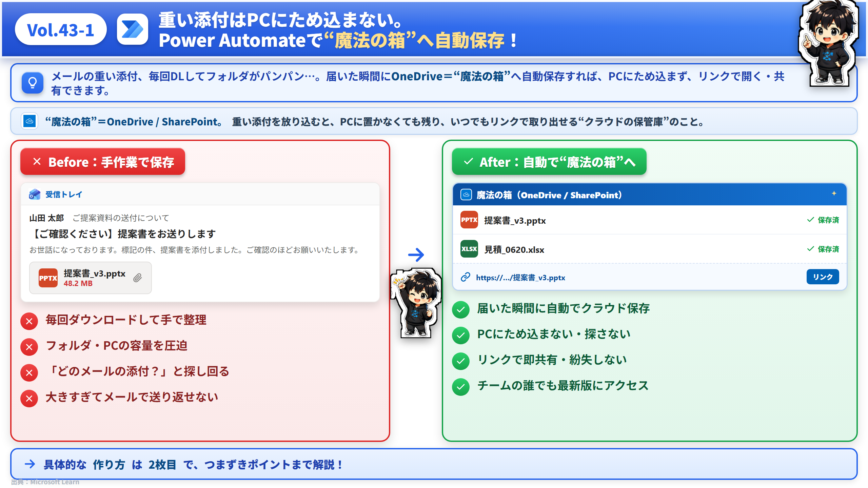Click the sparkle icon in the 魔法の箱 header
Screen dimensions: 868x488
[x=834, y=193]
